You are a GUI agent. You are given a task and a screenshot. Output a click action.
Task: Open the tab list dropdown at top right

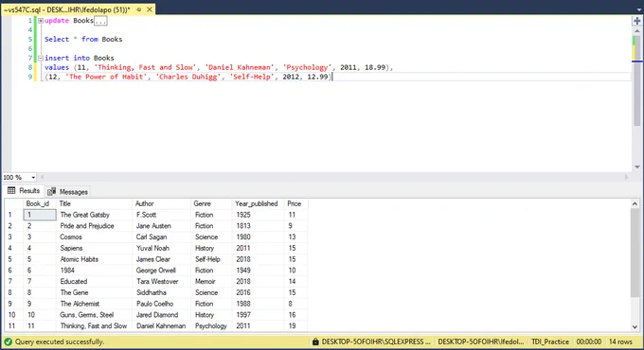(x=639, y=9)
